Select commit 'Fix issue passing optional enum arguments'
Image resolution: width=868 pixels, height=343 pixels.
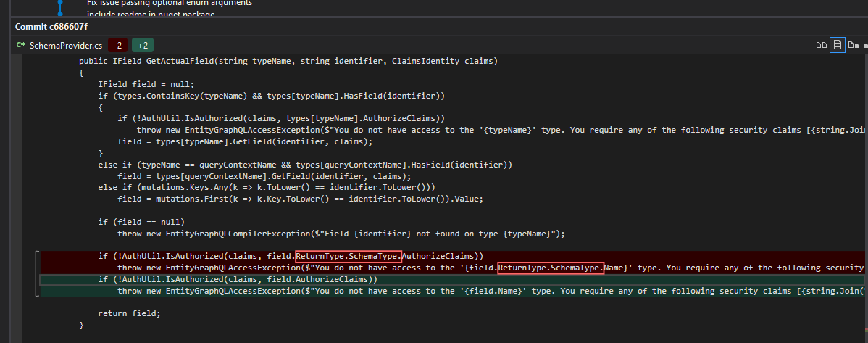point(170,4)
